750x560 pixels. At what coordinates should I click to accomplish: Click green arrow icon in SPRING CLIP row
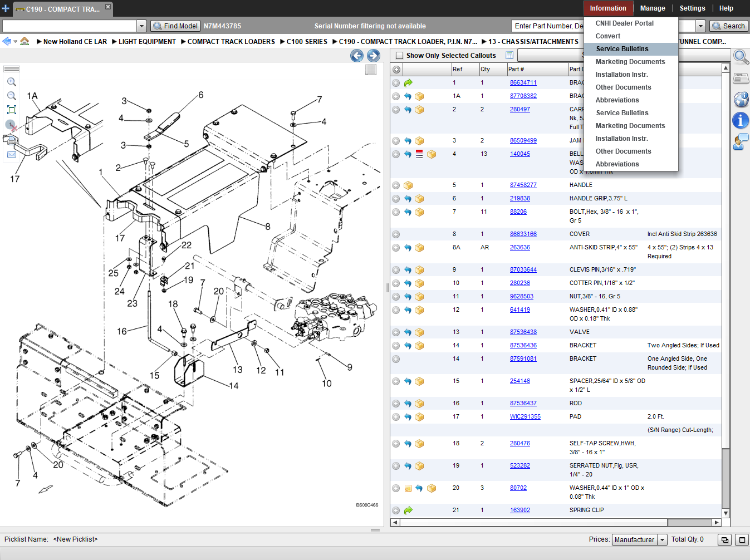pyautogui.click(x=408, y=510)
